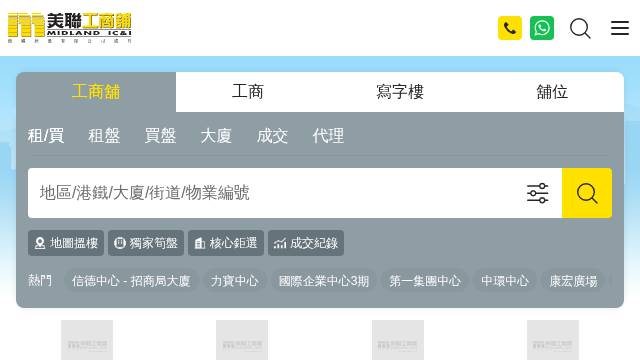The width and height of the screenshot is (640, 360).
Task: Choose hot tag 國際企業中心3期
Action: pos(324,281)
